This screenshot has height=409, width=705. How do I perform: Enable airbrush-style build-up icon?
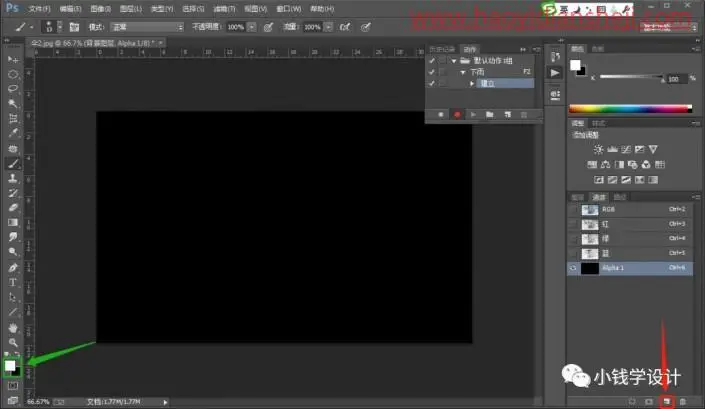(345, 27)
